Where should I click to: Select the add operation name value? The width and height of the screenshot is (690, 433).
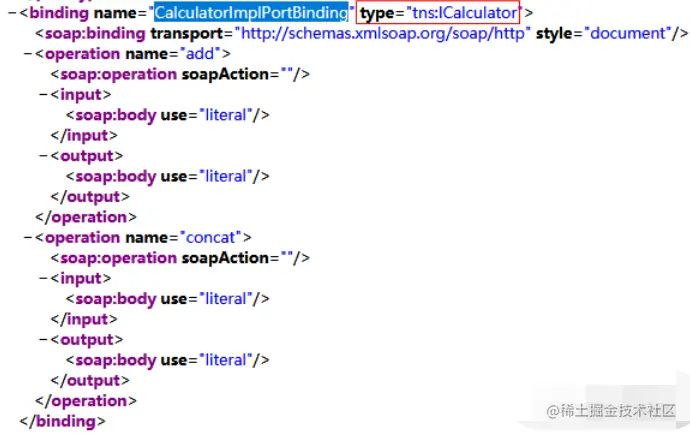tap(200, 54)
